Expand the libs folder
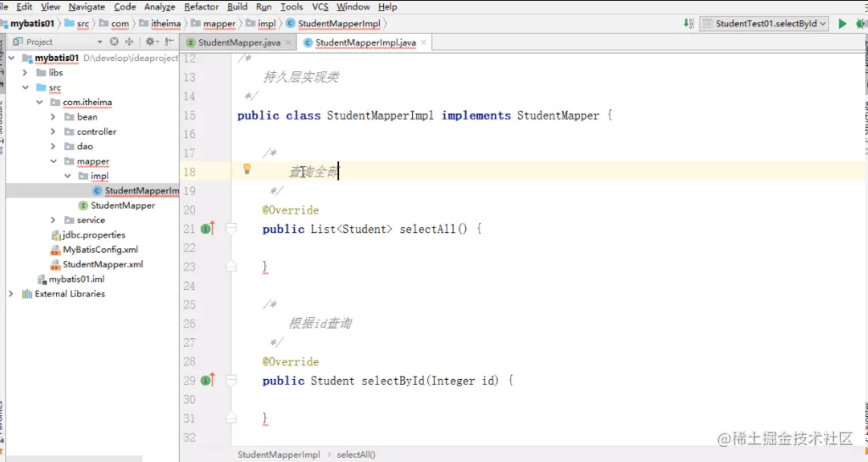The image size is (868, 462). tap(25, 73)
